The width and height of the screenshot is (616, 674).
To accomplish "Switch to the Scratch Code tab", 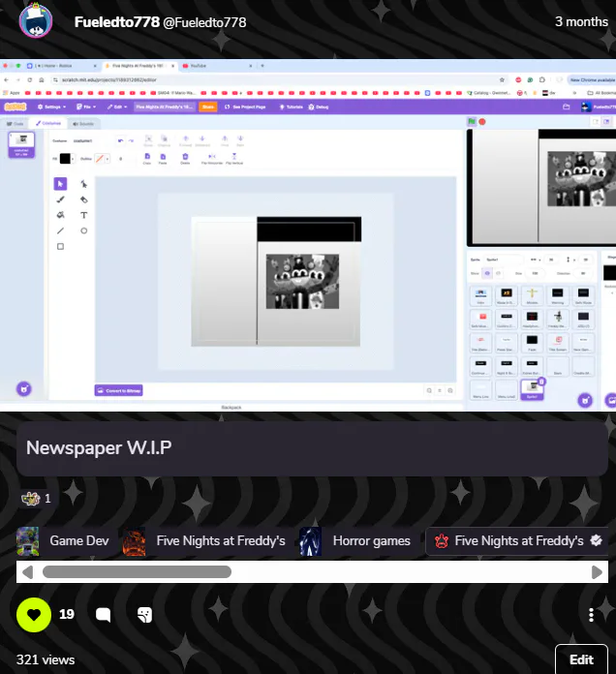I will click(x=15, y=124).
